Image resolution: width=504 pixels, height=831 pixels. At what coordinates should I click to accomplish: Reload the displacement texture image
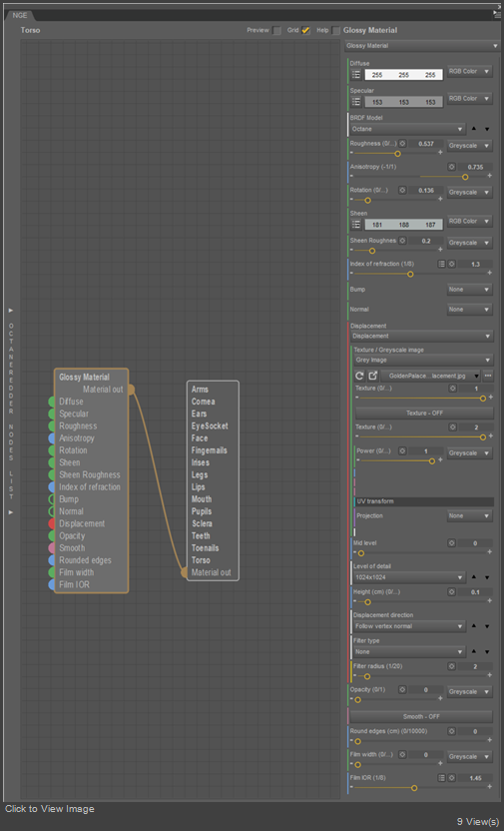pyautogui.click(x=359, y=376)
